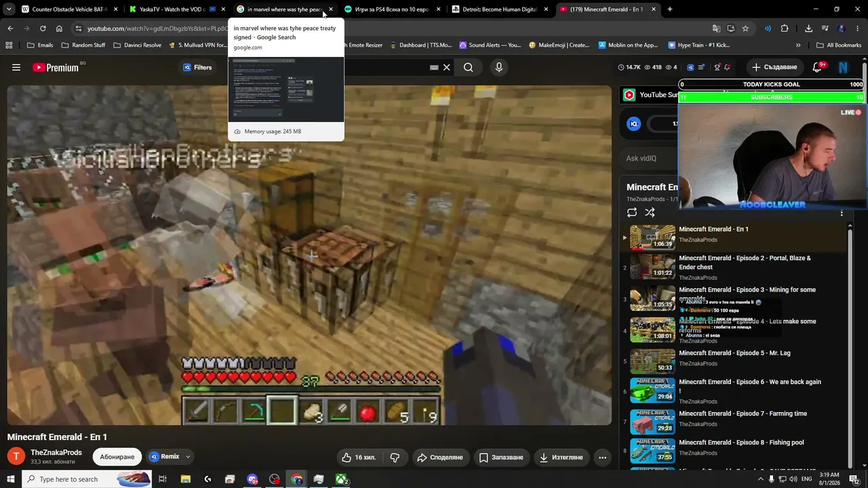Open more video actions ellipsis menu
Screen dimensions: 868x488
[602, 457]
